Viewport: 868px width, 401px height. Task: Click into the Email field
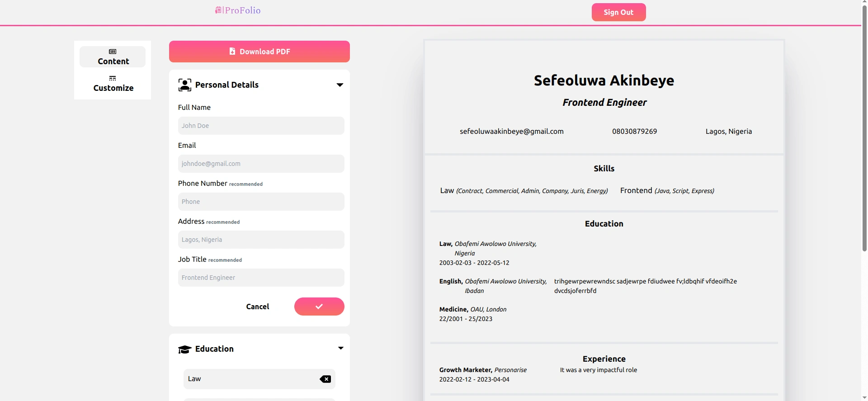[261, 164]
